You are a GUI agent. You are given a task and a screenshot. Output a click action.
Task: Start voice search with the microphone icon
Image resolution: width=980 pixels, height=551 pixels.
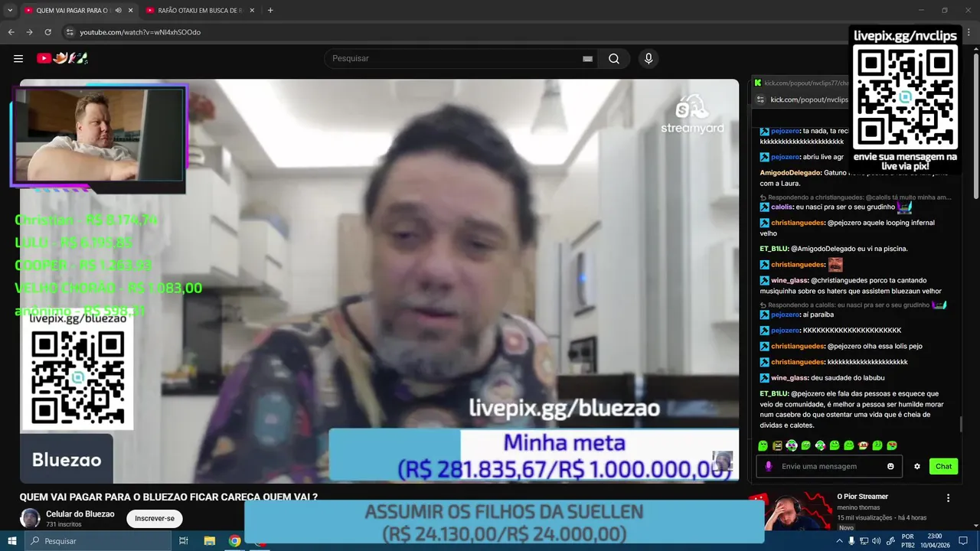(648, 59)
